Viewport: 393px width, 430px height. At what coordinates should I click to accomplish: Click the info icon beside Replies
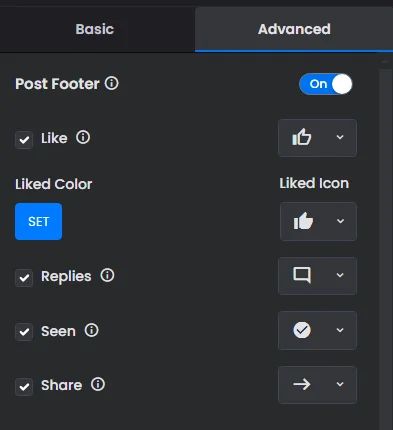107,275
